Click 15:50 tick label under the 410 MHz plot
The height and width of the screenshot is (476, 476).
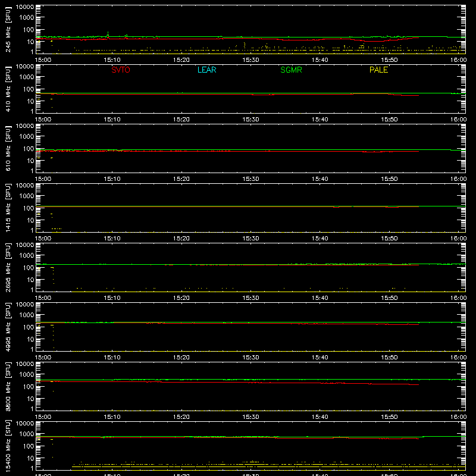389,120
